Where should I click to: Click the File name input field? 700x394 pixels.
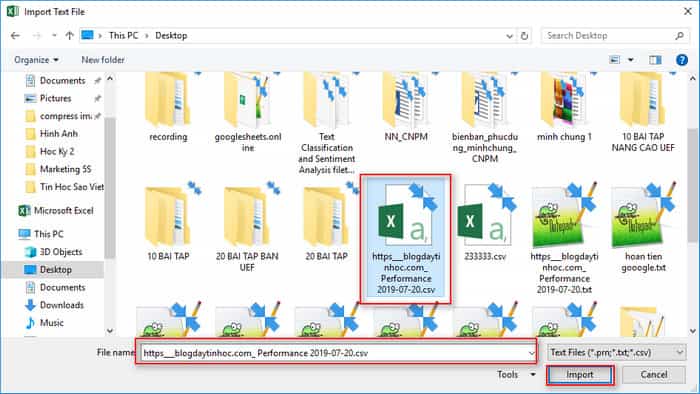(x=337, y=353)
